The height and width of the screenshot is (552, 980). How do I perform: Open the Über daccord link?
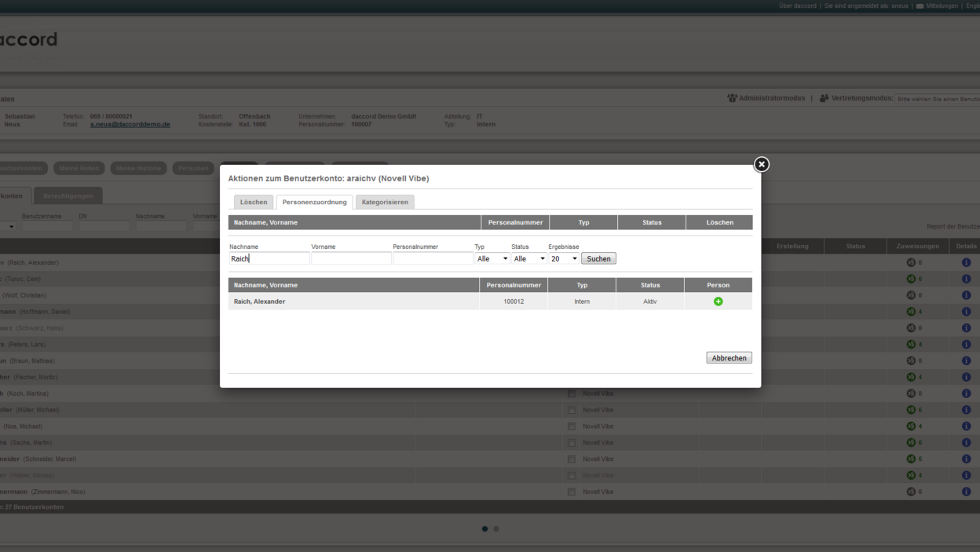(x=798, y=6)
